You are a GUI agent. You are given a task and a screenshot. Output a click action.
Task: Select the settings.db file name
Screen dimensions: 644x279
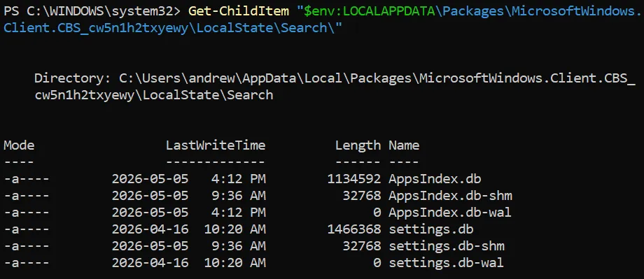[431, 229]
